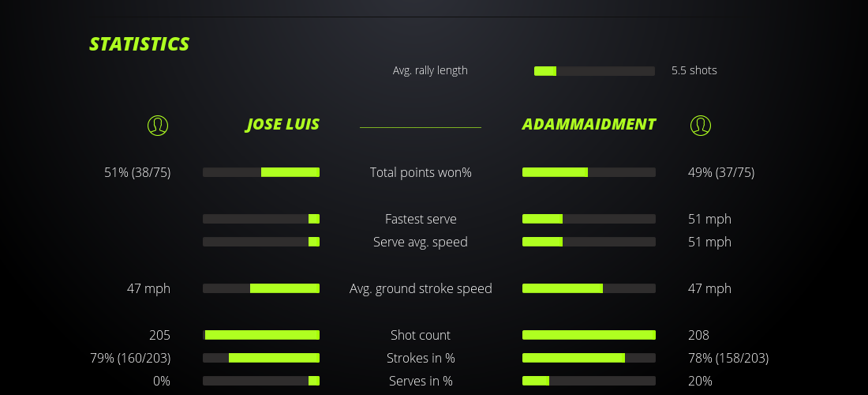Click Adammaidment's Strokes in % bar

[x=589, y=358]
